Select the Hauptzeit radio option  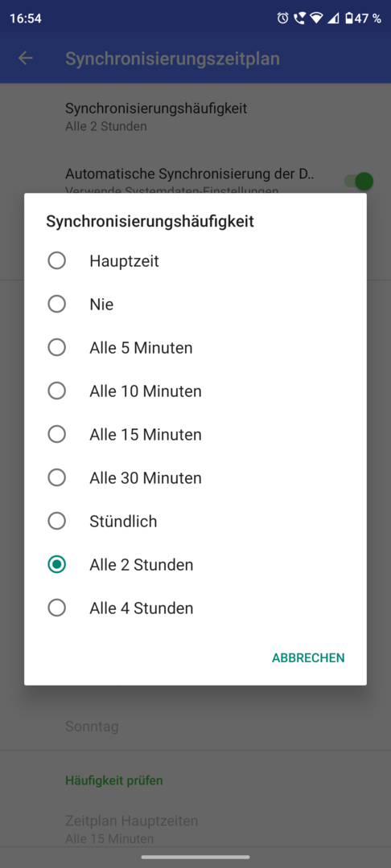(195, 260)
